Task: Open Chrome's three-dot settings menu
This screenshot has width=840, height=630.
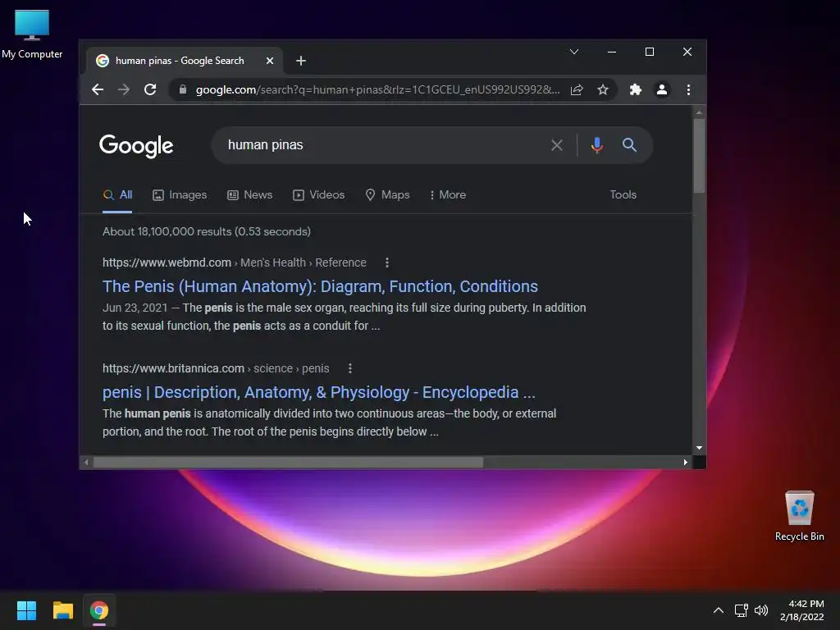Action: coord(688,89)
